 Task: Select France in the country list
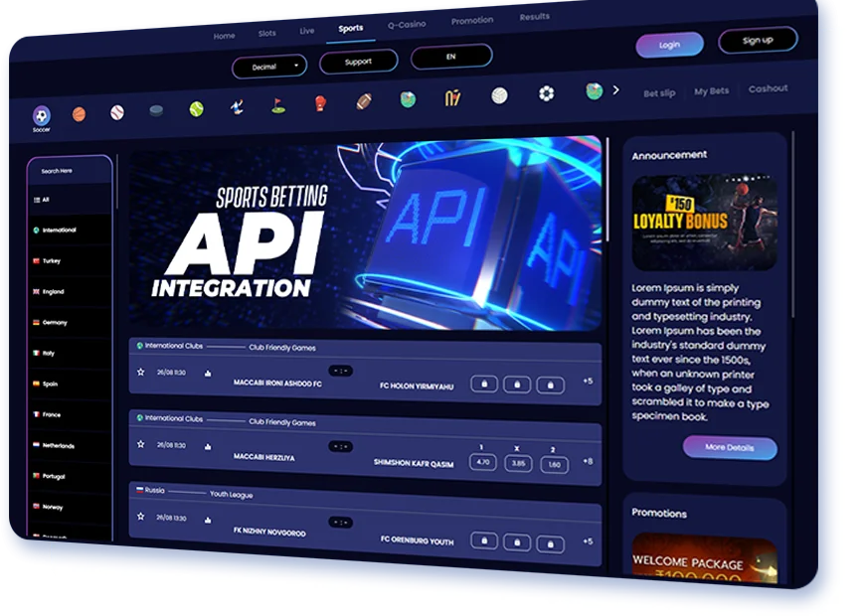[70, 414]
